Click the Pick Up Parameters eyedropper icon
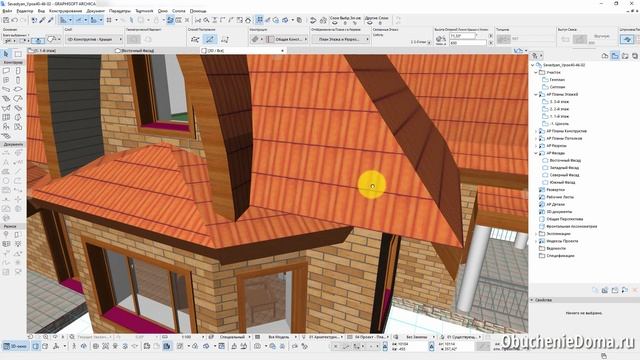The width and height of the screenshot is (640, 360). click(42, 20)
